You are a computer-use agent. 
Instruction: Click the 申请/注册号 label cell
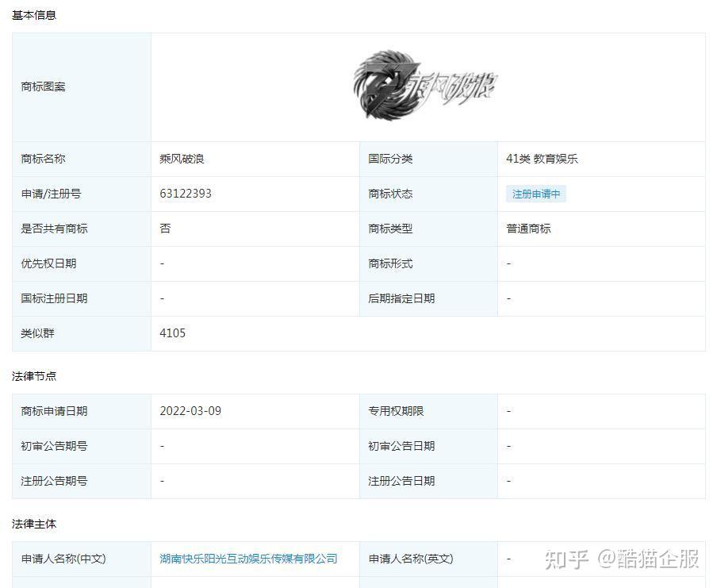pos(82,194)
